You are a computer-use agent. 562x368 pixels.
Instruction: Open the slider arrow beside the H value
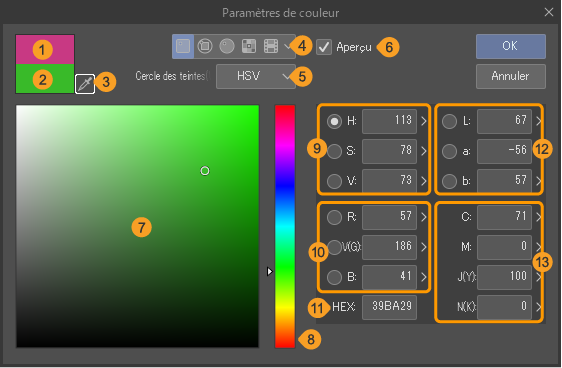pos(424,121)
